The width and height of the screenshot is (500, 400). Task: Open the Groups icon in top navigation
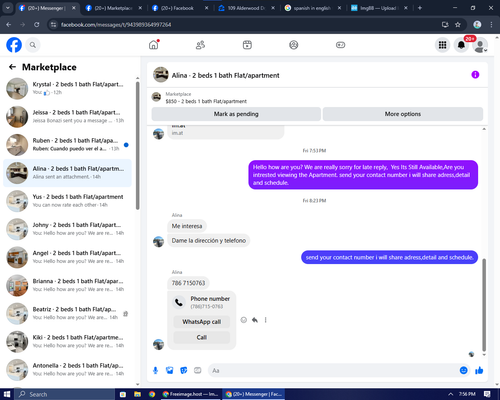pos(294,45)
